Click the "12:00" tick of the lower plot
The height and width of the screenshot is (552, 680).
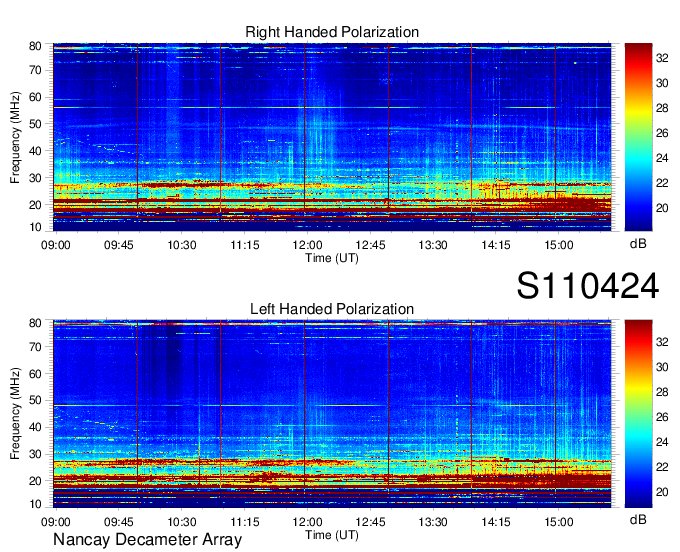click(x=307, y=522)
